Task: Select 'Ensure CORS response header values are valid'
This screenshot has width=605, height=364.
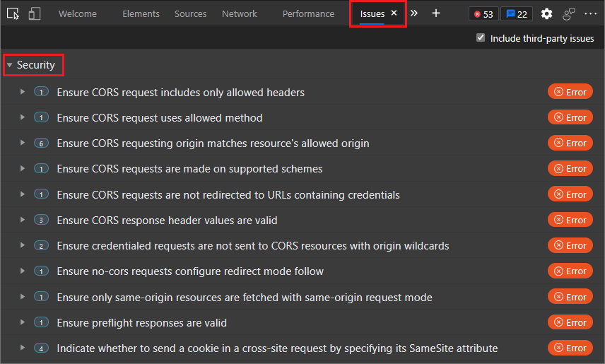Action: [167, 220]
